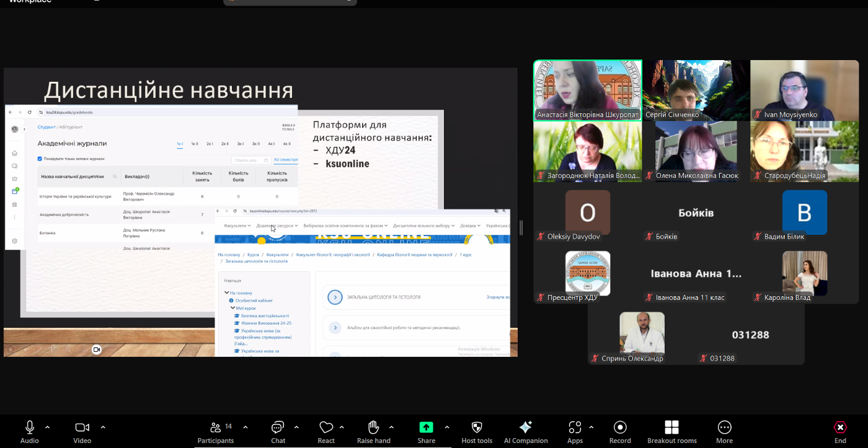The width and height of the screenshot is (868, 448).
Task: Open 'Безпека життєдіяльності' course link
Action: (x=266, y=315)
